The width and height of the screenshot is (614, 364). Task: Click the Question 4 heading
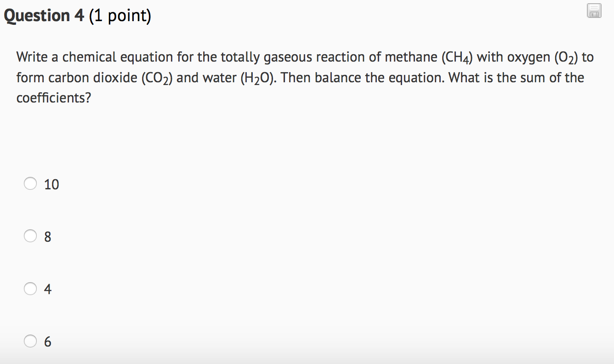pyautogui.click(x=44, y=15)
